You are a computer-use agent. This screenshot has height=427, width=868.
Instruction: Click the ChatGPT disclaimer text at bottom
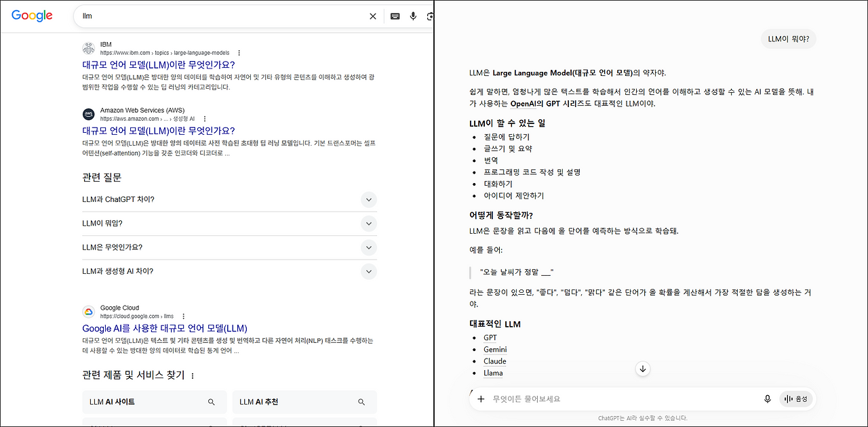click(643, 418)
